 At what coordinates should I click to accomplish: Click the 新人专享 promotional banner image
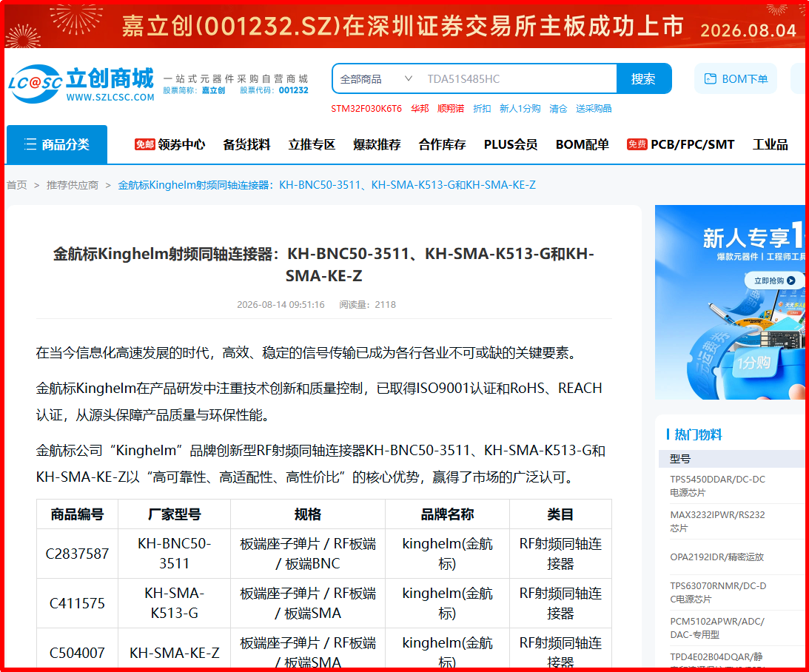[730, 302]
